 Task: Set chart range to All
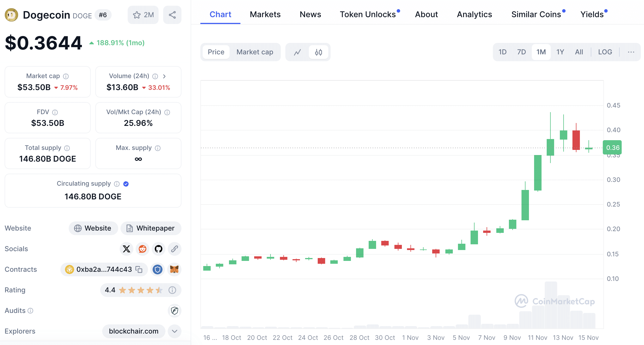(579, 52)
